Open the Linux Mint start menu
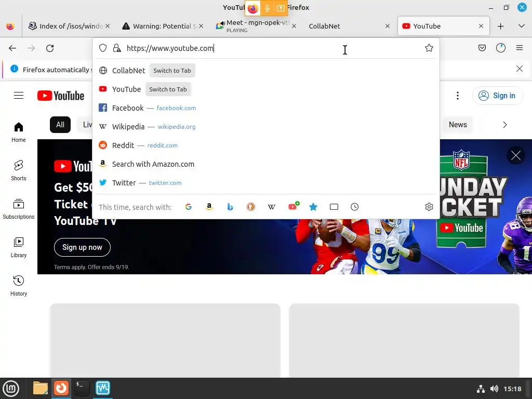The image size is (532, 399). pos(11,388)
